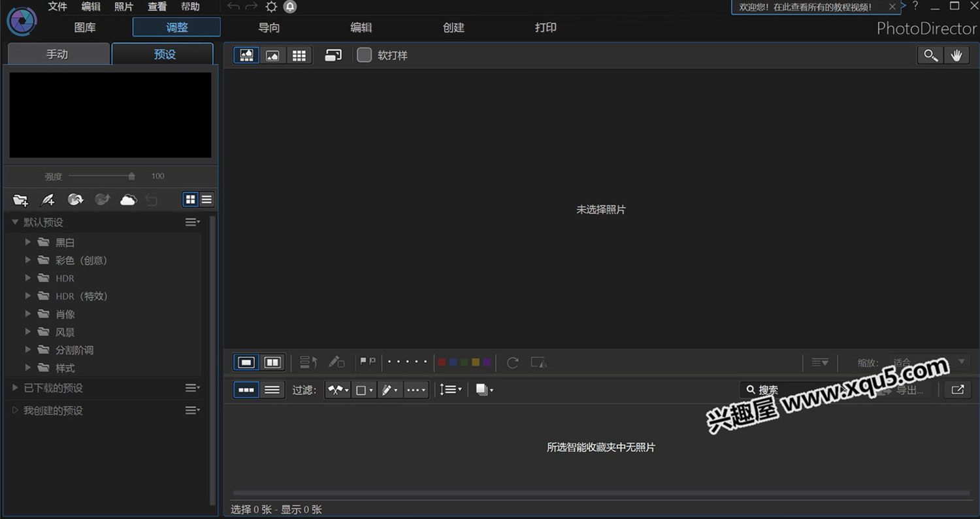980x519 pixels.
Task: Expand the 已下载的预设 section
Action: pyautogui.click(x=15, y=388)
